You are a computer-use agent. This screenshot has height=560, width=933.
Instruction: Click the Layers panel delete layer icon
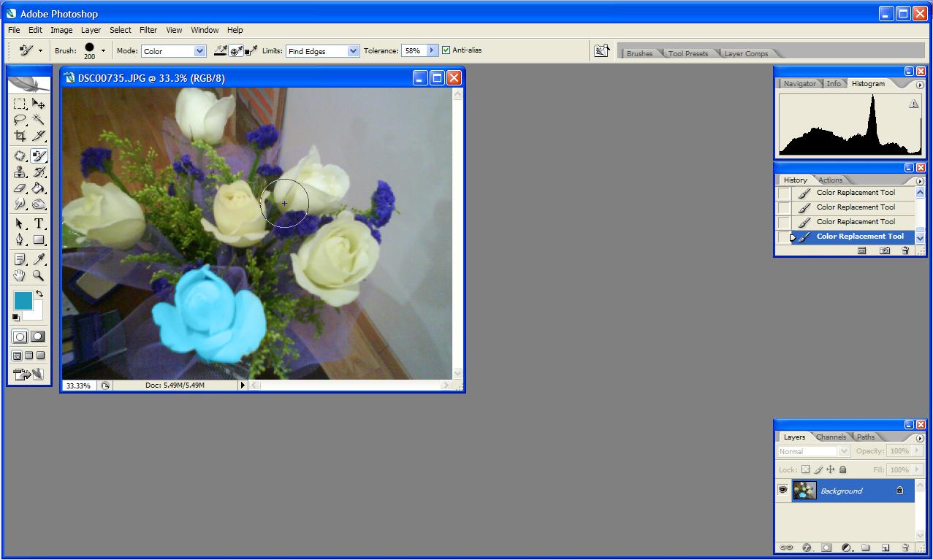(905, 548)
